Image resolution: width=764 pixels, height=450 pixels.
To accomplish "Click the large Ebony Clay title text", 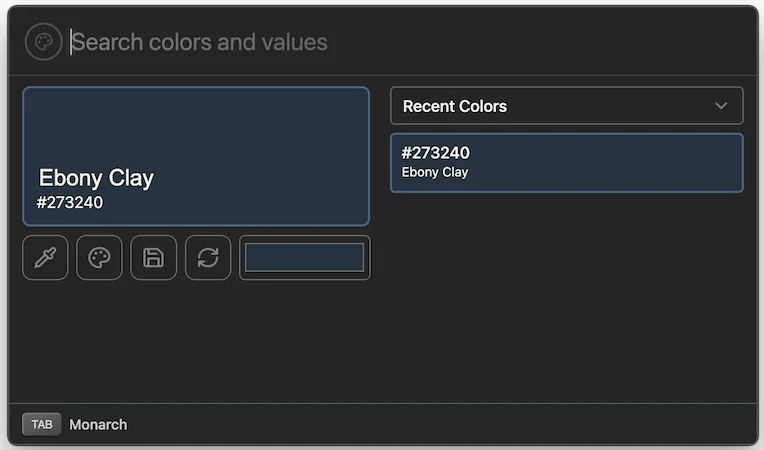I will click(96, 178).
